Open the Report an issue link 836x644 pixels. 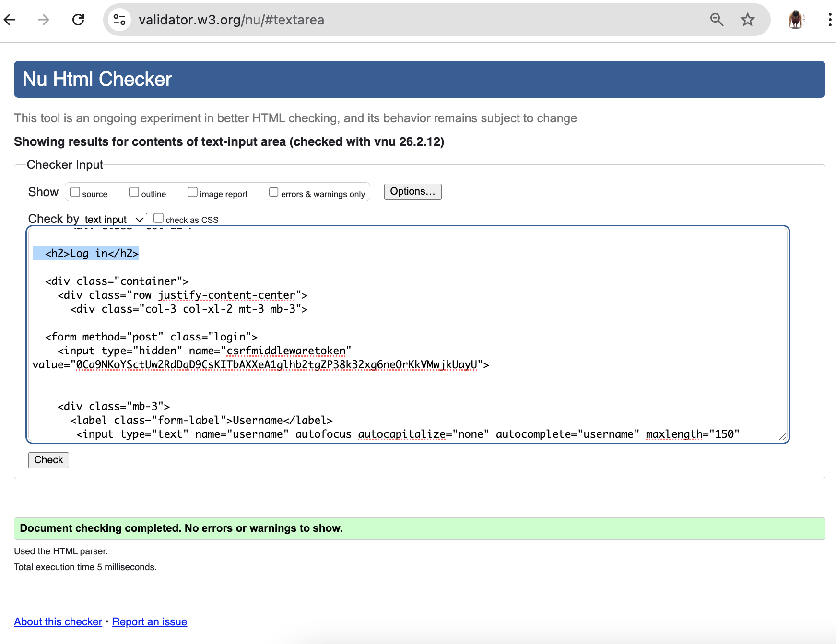[x=149, y=621]
